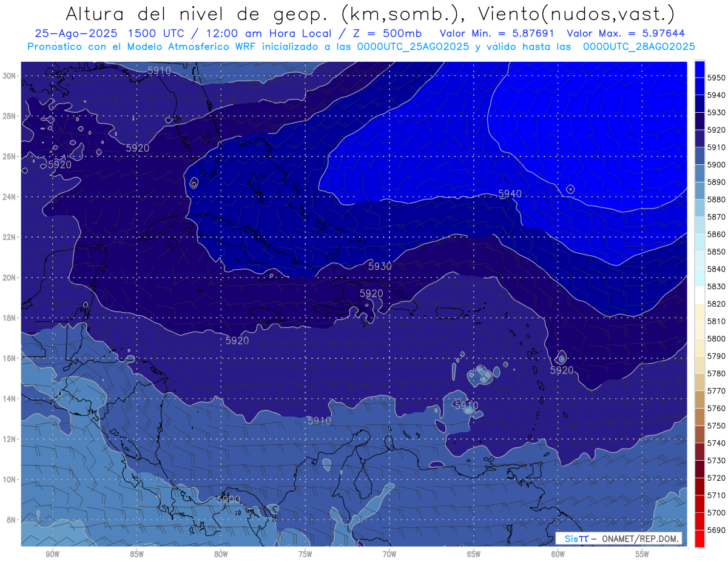Screen dimensions: 728x562
Task: Click the 5920 contour label over Hispaniola
Action: [371, 293]
